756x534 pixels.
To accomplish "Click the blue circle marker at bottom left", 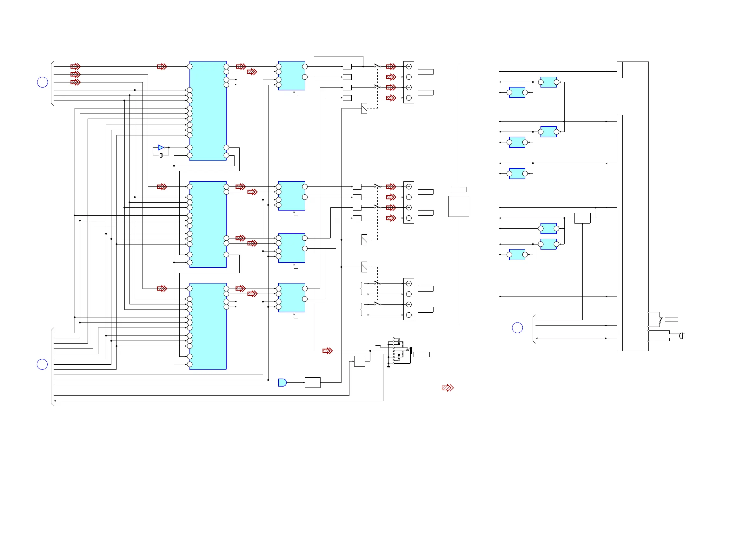I will pyautogui.click(x=42, y=364).
